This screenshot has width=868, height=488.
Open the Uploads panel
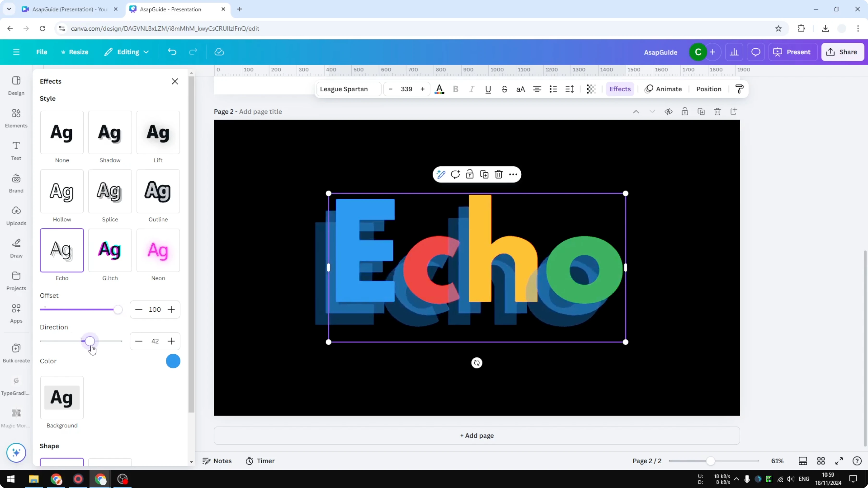16,215
